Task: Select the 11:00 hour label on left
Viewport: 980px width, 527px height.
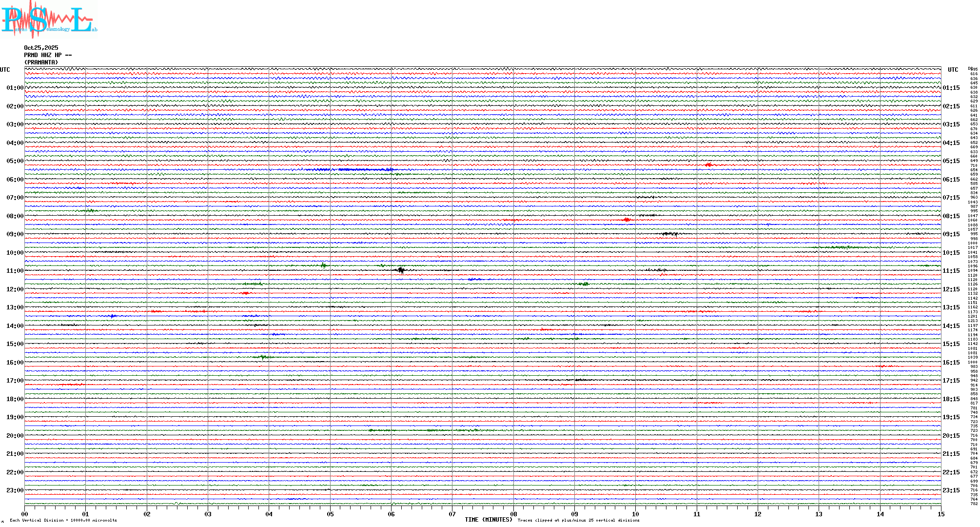Action: pyautogui.click(x=15, y=271)
